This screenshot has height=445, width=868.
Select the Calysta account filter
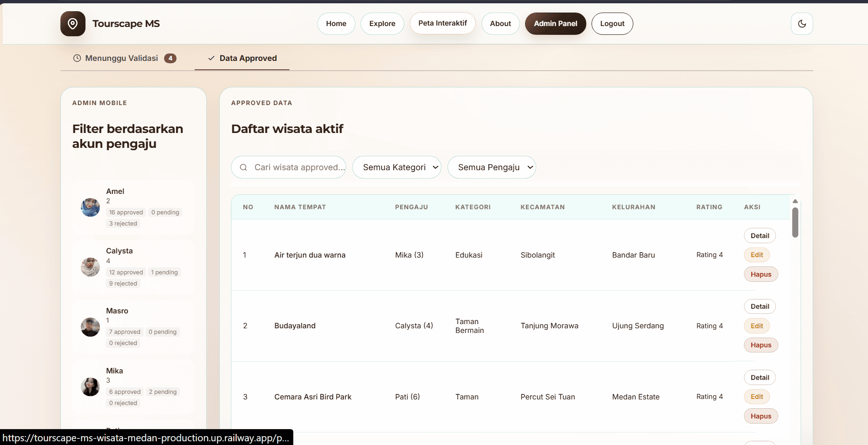click(134, 267)
